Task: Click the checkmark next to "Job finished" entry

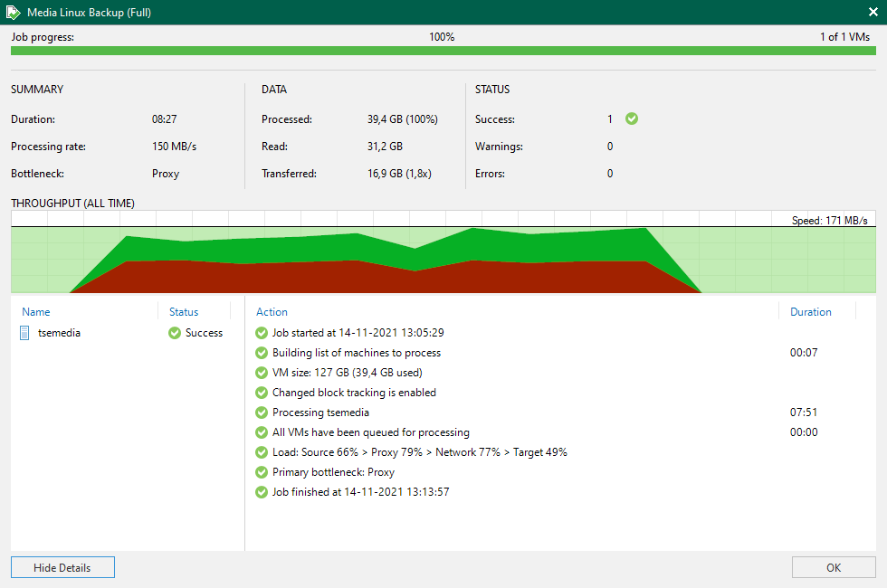Action: 262,491
